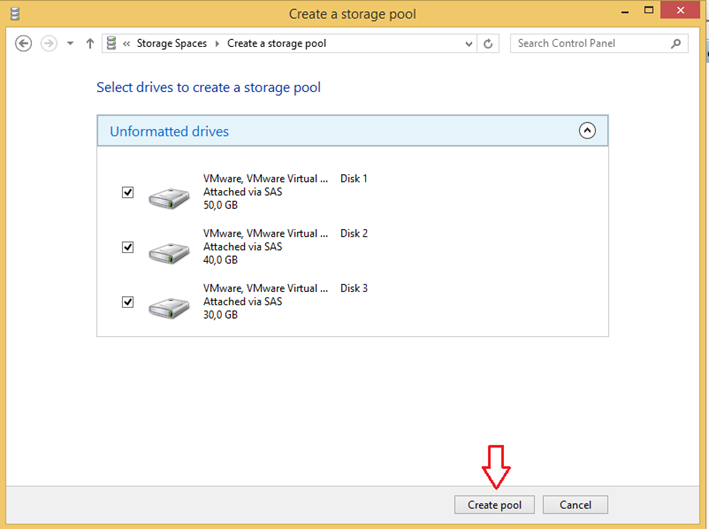Viewport: 709px width, 529px height.
Task: Collapse the Unformatted drives section
Action: click(x=587, y=131)
